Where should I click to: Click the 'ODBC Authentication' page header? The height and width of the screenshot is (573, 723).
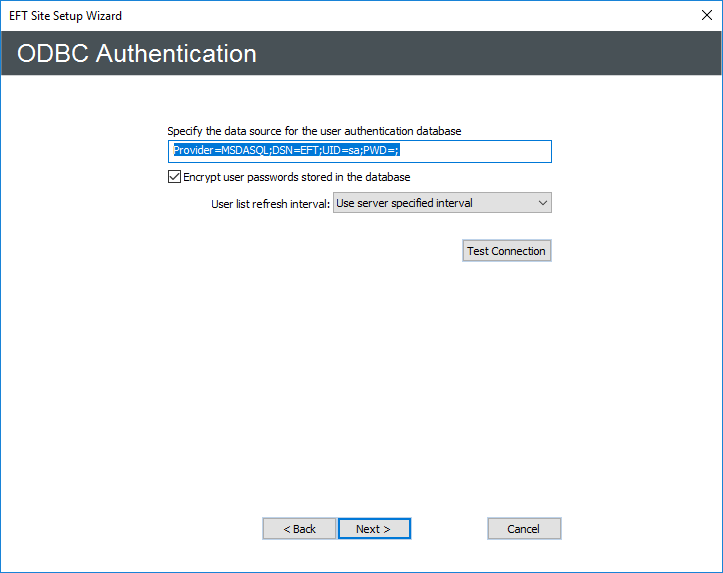click(137, 53)
